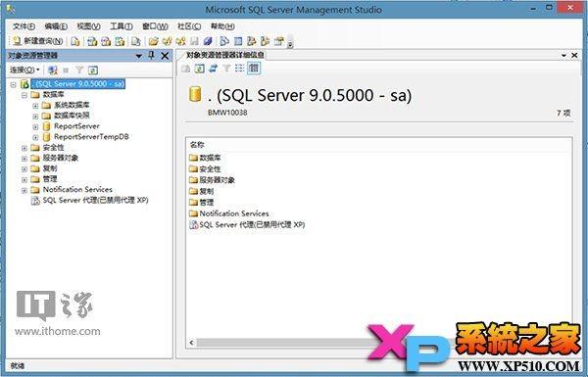This screenshot has width=588, height=377.
Task: Expand Notification Services node in tree
Action: tap(24, 190)
